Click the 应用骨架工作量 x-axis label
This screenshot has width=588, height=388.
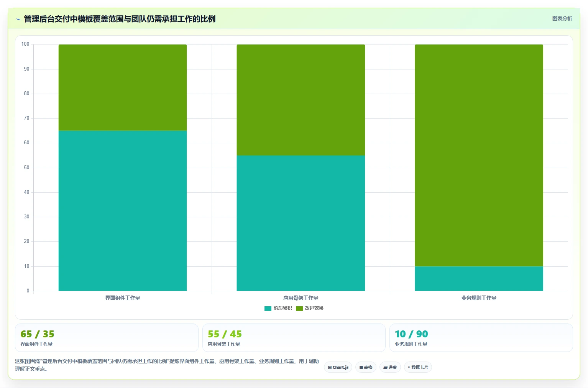301,298
